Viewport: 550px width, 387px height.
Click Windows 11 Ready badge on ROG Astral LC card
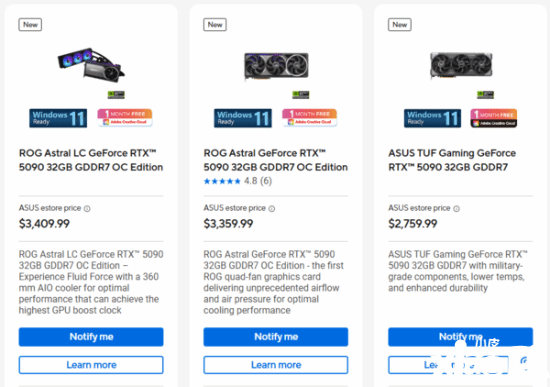[58, 118]
